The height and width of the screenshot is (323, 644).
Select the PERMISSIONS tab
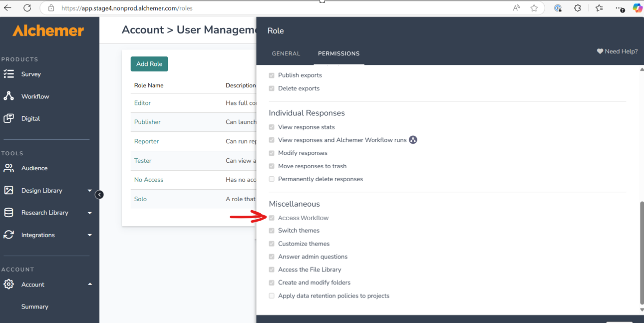point(338,53)
